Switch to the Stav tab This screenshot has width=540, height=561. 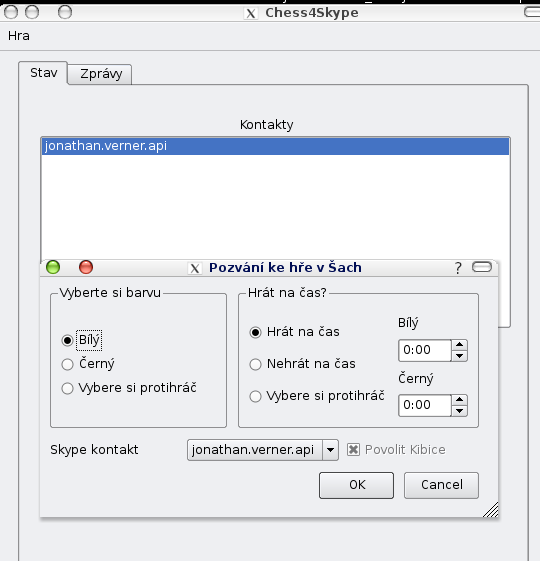click(x=43, y=73)
